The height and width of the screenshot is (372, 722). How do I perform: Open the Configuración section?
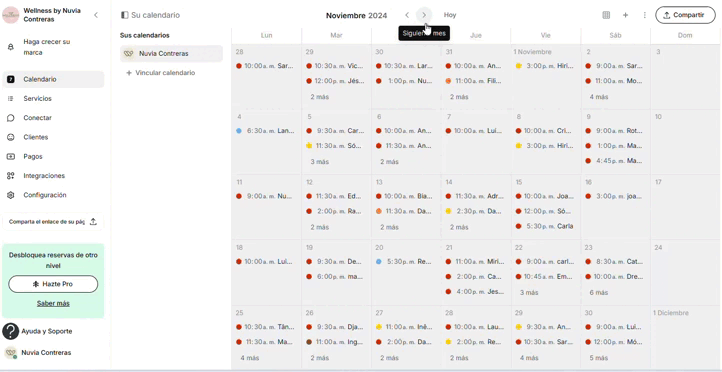(x=53, y=195)
